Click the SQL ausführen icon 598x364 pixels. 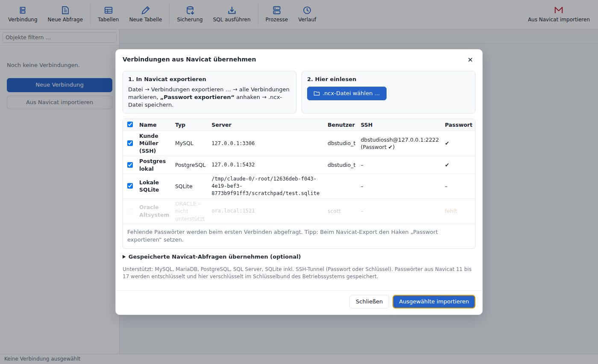[x=232, y=10]
